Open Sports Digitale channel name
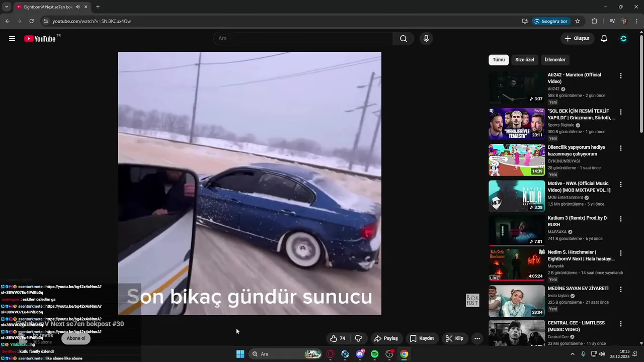The image size is (644, 362). 561,125
